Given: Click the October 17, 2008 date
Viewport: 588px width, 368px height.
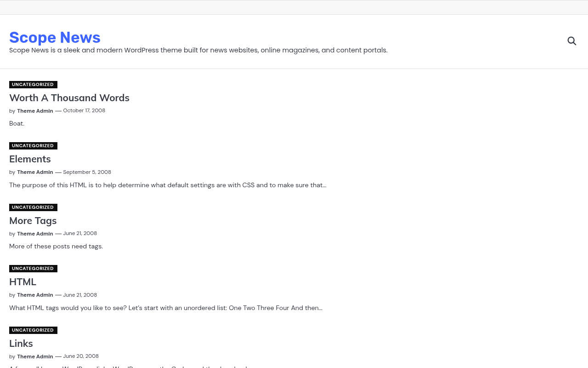Looking at the screenshot, I should [x=84, y=110].
